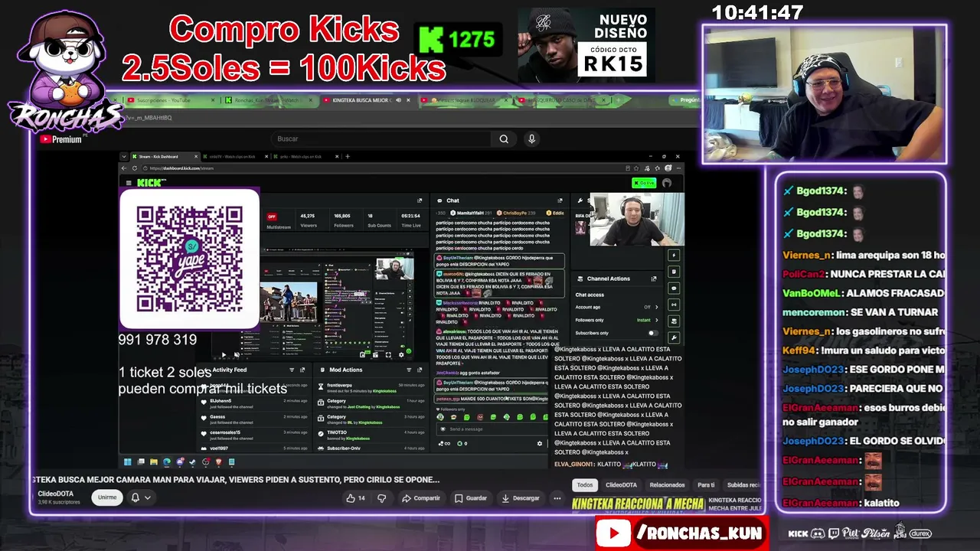The width and height of the screenshot is (980, 551).
Task: Click the Unirme button
Action: click(107, 497)
